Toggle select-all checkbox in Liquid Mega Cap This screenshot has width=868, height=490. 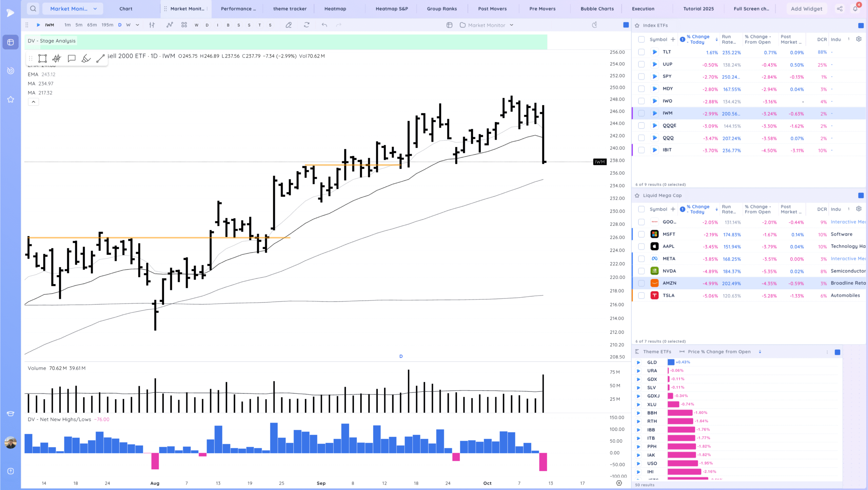point(641,209)
